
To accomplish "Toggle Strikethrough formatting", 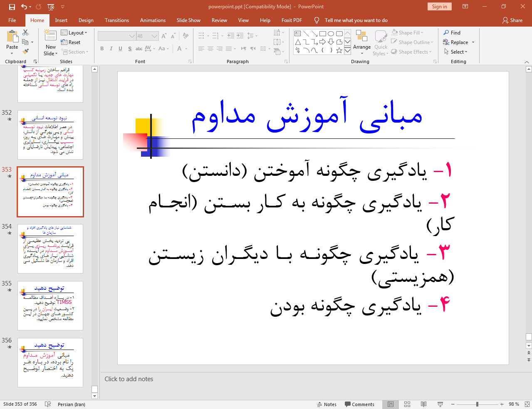I will [x=139, y=49].
